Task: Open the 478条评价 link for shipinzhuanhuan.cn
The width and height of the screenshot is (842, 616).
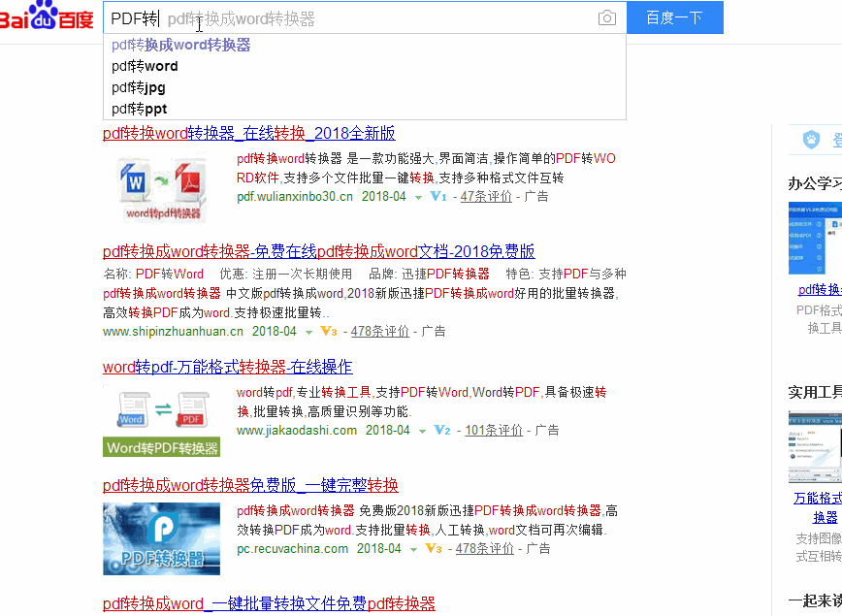Action: (380, 332)
